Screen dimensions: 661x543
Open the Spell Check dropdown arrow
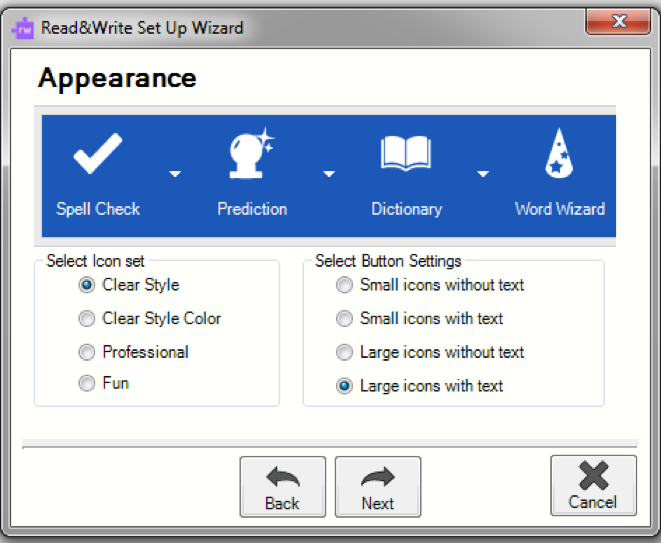pyautogui.click(x=175, y=173)
